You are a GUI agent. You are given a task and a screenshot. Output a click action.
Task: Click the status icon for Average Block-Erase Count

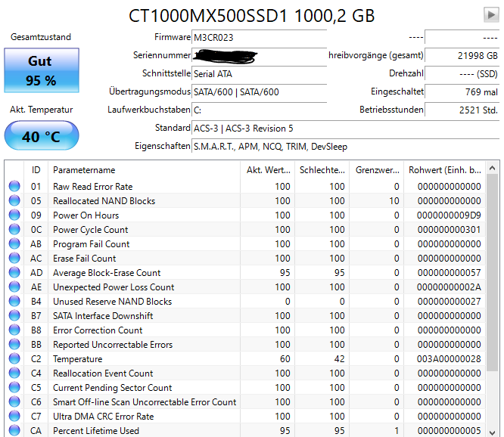14,272
